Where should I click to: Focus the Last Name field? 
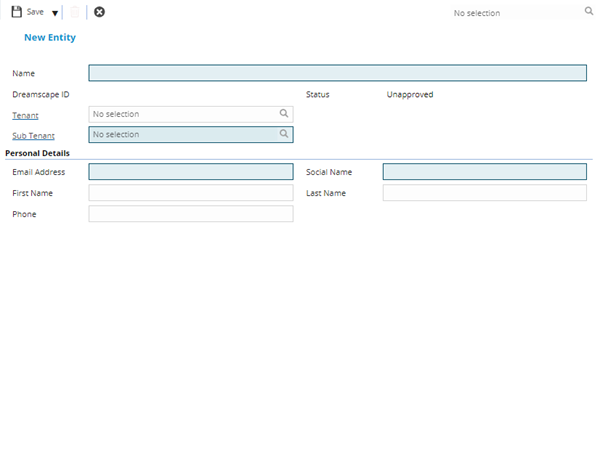click(484, 193)
